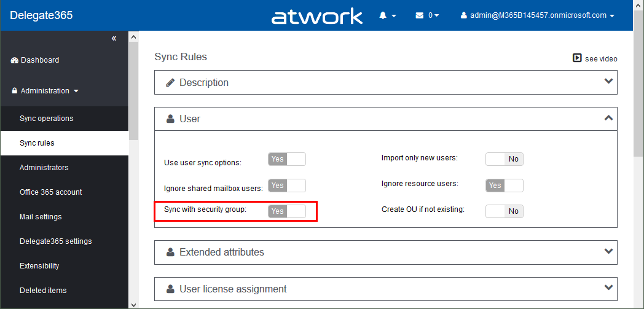Click 'Create OU if not existing:' label
This screenshot has height=309, width=644.
click(x=423, y=209)
